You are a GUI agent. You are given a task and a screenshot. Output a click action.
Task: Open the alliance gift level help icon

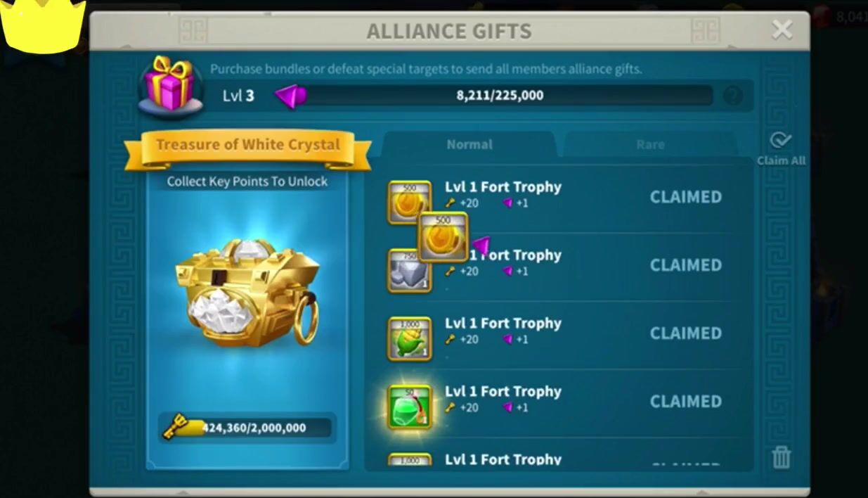click(x=732, y=96)
